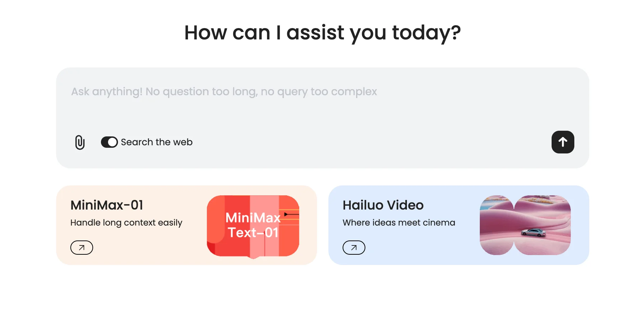Click the "MiniMax" word inside the red thumbnail

pyautogui.click(x=253, y=217)
